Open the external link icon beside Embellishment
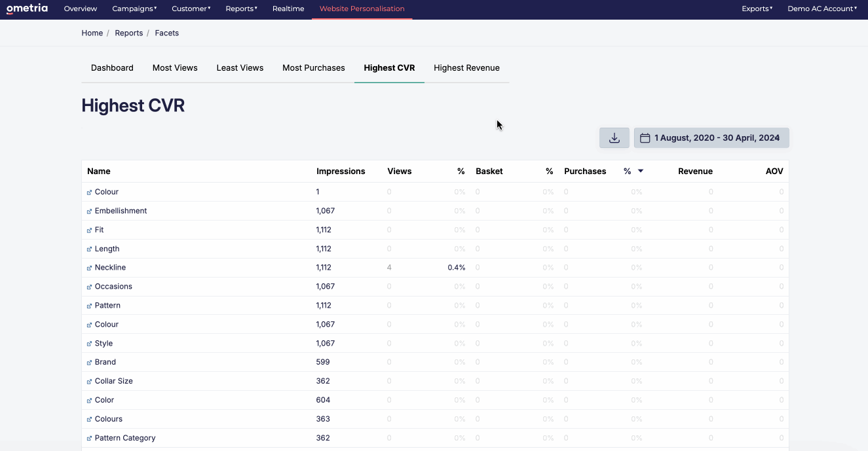 pos(90,211)
